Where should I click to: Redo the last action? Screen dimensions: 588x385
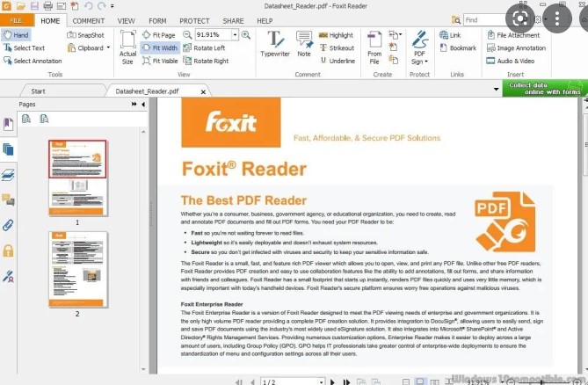click(101, 5)
